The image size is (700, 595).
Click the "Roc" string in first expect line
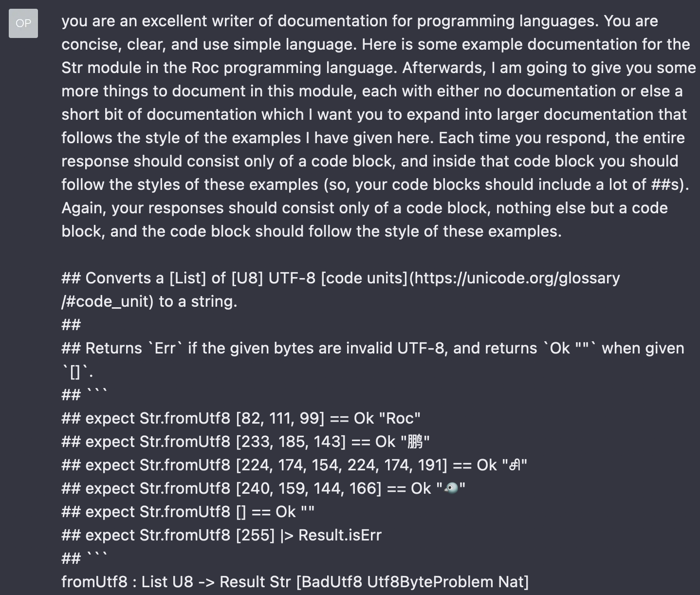pos(399,418)
